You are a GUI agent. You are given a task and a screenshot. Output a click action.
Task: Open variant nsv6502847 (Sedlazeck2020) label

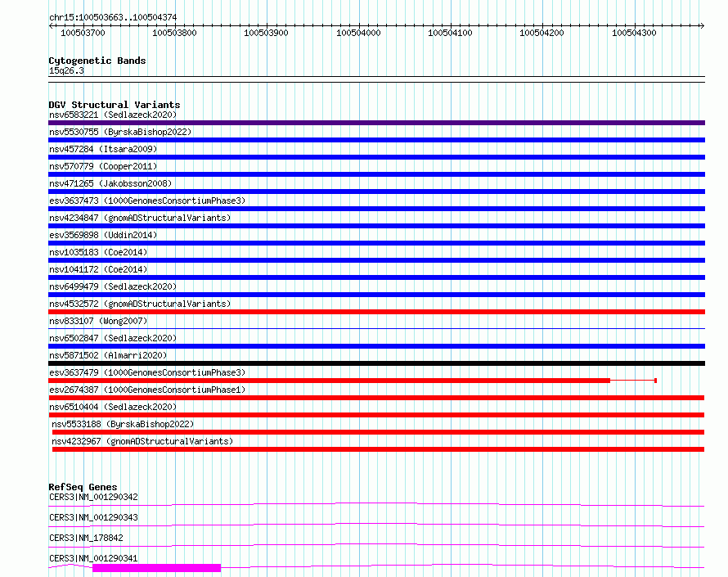pos(113,338)
